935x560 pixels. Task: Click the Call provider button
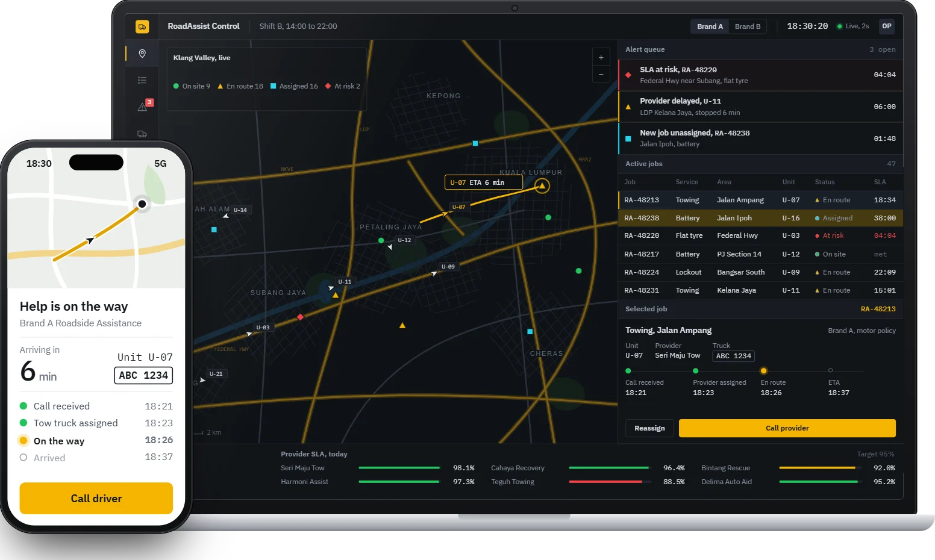[x=787, y=428]
